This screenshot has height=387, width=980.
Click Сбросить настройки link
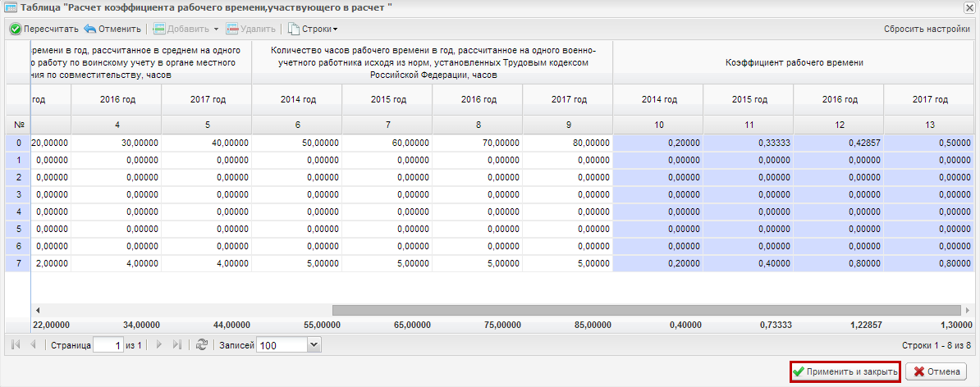pyautogui.click(x=927, y=29)
